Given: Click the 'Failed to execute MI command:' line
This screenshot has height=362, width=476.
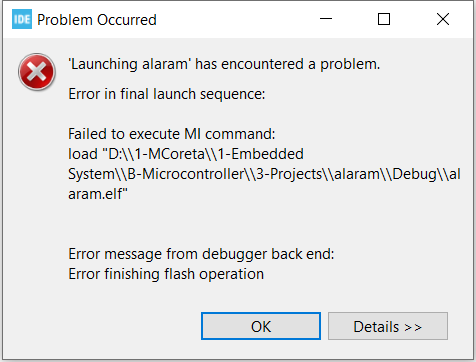Looking at the screenshot, I should (172, 134).
